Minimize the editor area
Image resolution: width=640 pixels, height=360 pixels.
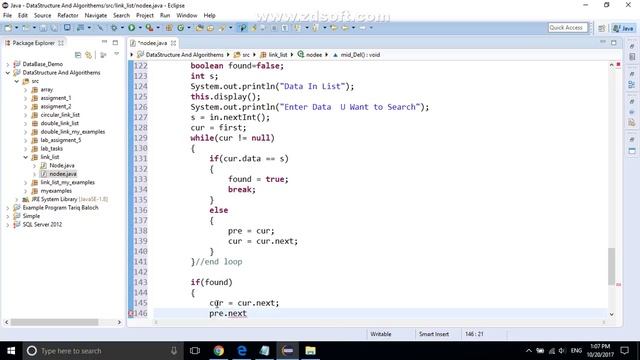tap(603, 42)
